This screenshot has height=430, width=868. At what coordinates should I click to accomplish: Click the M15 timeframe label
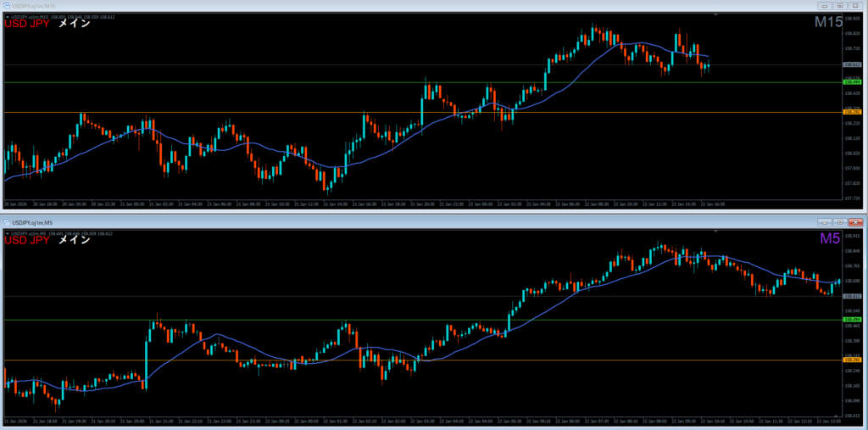pyautogui.click(x=828, y=23)
